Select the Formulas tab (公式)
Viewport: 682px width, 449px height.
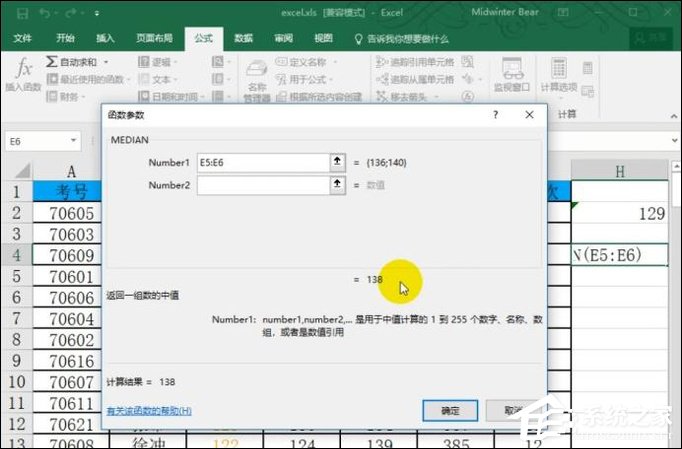204,38
